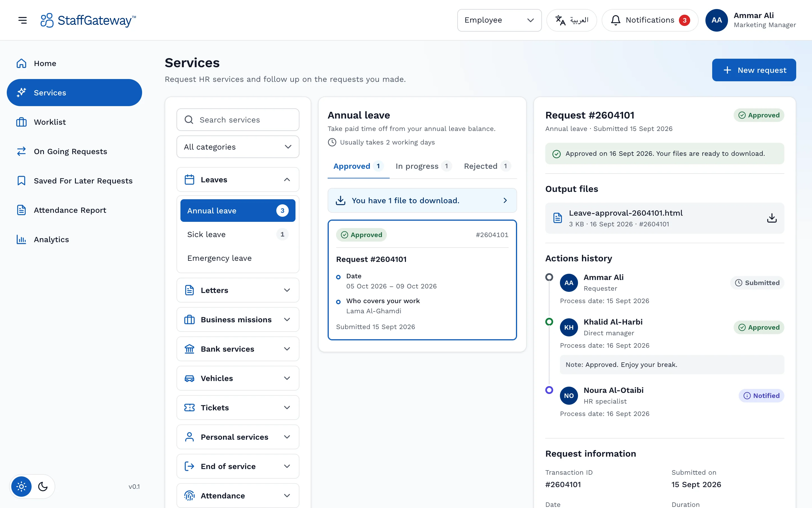812x508 pixels.
Task: Select Sick leave service
Action: click(238, 234)
